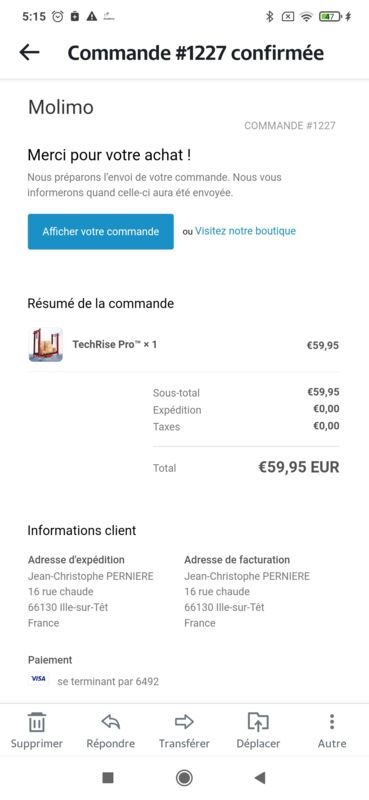Tap the Visa card logo
The height and width of the screenshot is (800, 369).
38,679
